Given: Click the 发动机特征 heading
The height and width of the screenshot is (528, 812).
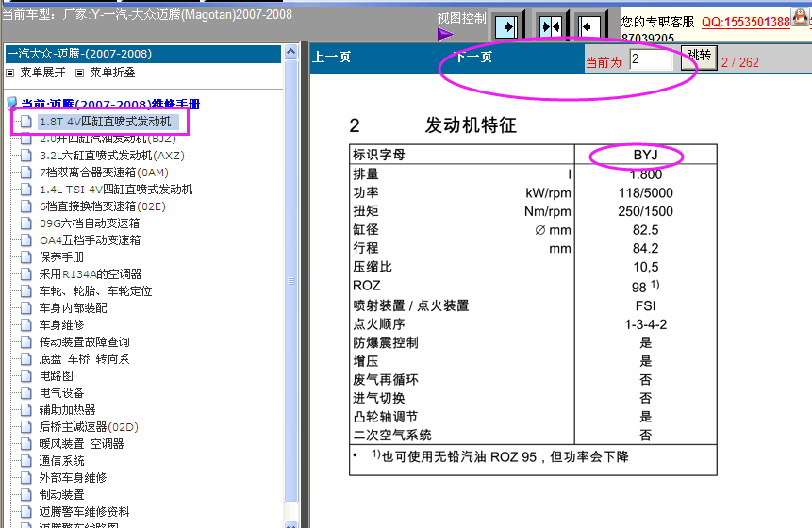Looking at the screenshot, I should click(x=471, y=125).
